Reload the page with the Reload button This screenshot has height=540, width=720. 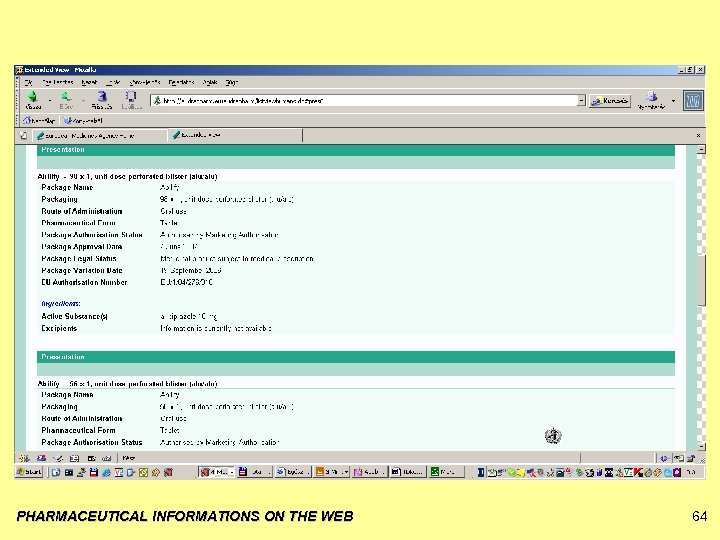[101, 100]
